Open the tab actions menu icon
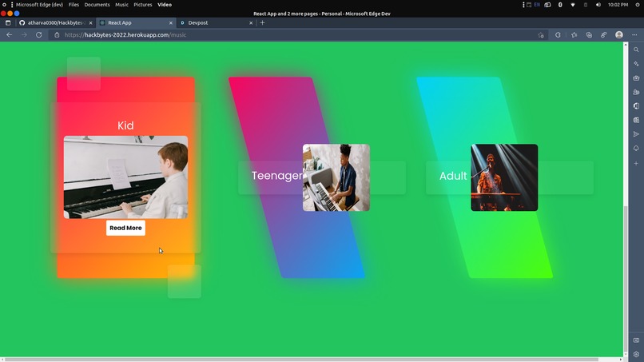Viewport: 644px width, 362px height. [8, 23]
